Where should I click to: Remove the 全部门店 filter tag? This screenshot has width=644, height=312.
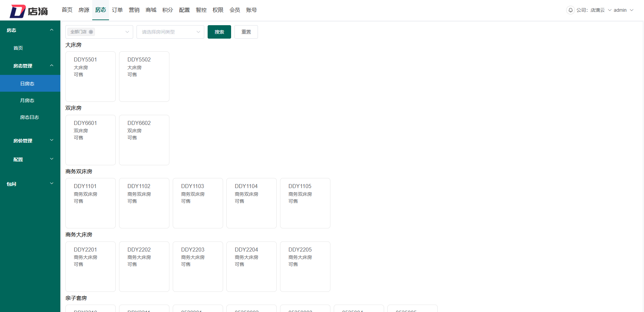(x=91, y=32)
